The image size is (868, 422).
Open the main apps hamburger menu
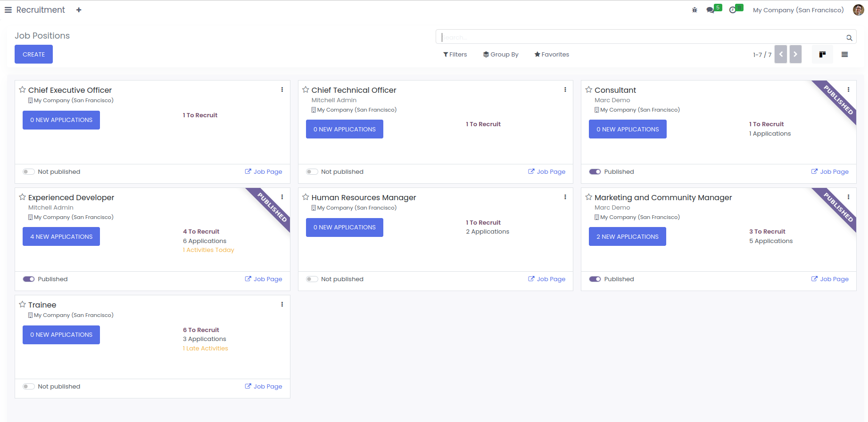8,10
